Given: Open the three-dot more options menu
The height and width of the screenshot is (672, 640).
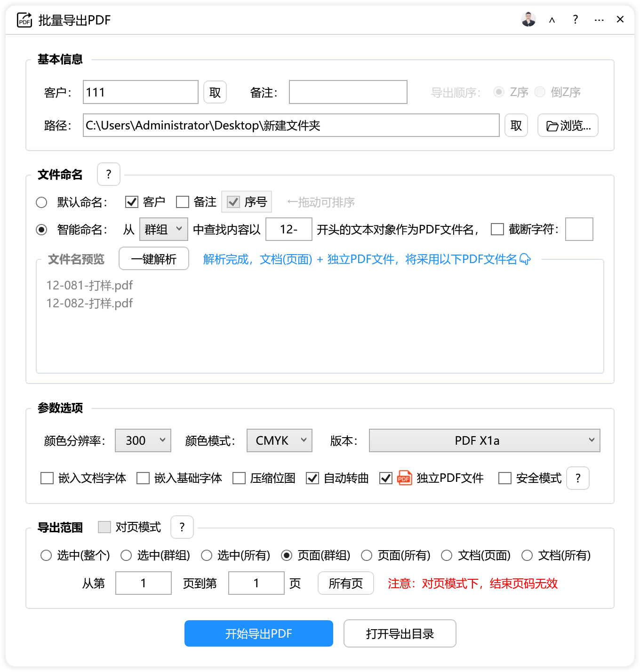Looking at the screenshot, I should click(x=599, y=20).
